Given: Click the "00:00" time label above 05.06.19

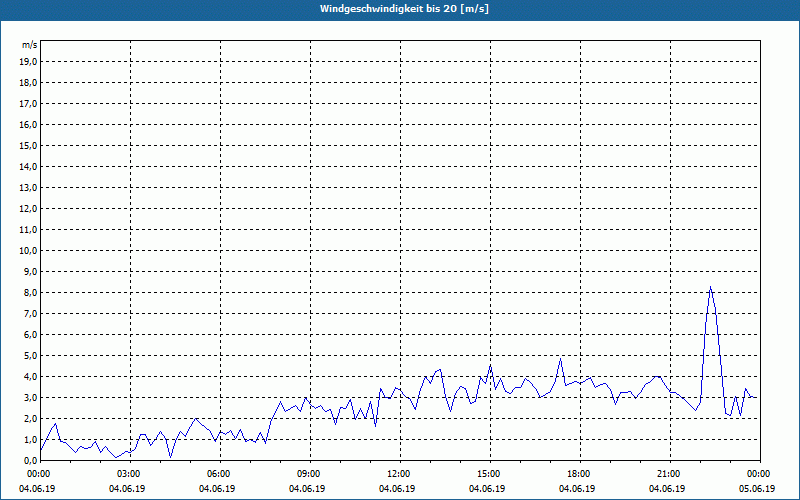Looking at the screenshot, I should (760, 474).
